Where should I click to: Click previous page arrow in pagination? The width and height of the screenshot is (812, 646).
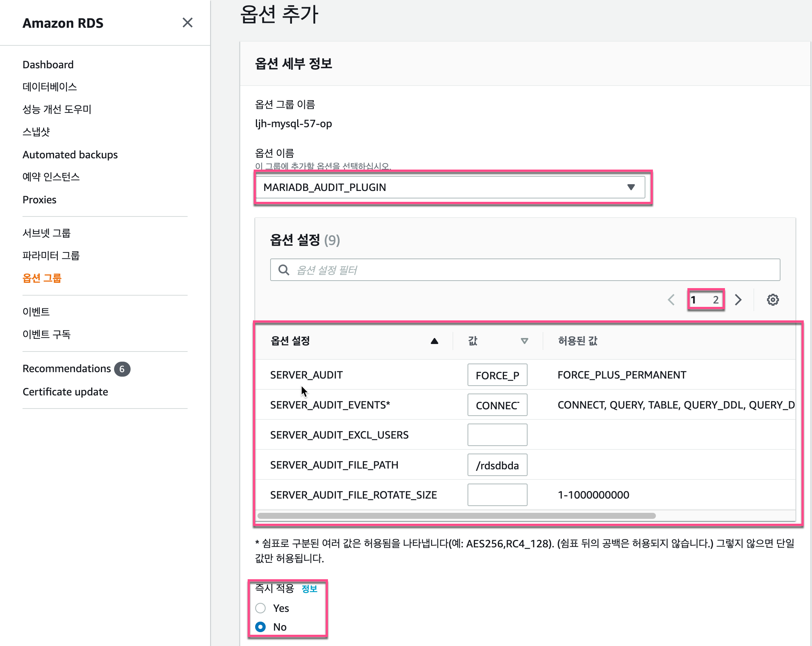671,300
